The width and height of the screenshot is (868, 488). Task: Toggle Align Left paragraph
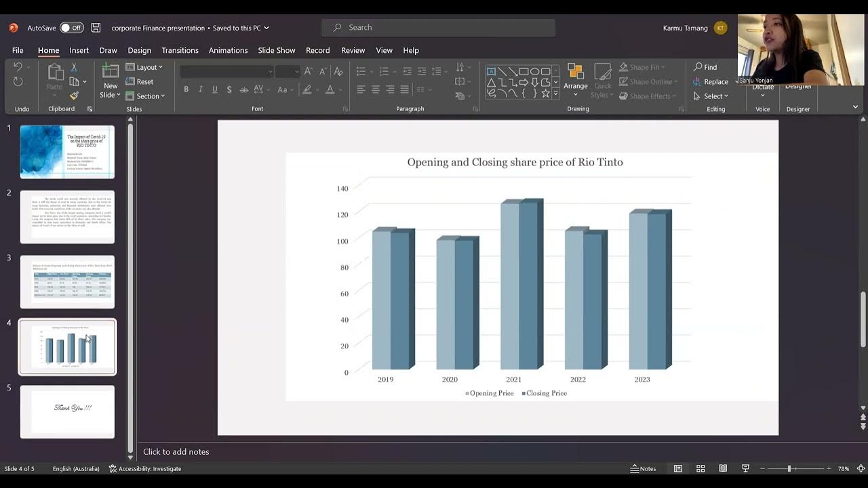(x=361, y=89)
